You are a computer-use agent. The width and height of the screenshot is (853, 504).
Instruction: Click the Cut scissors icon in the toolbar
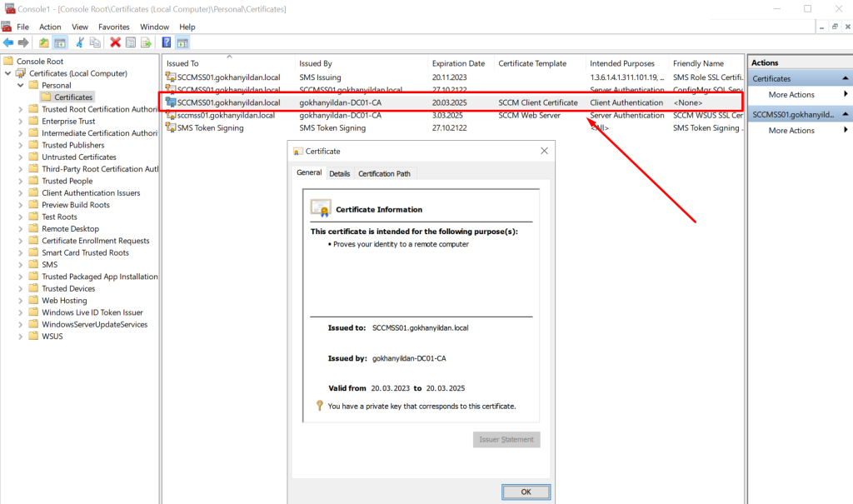pos(80,42)
